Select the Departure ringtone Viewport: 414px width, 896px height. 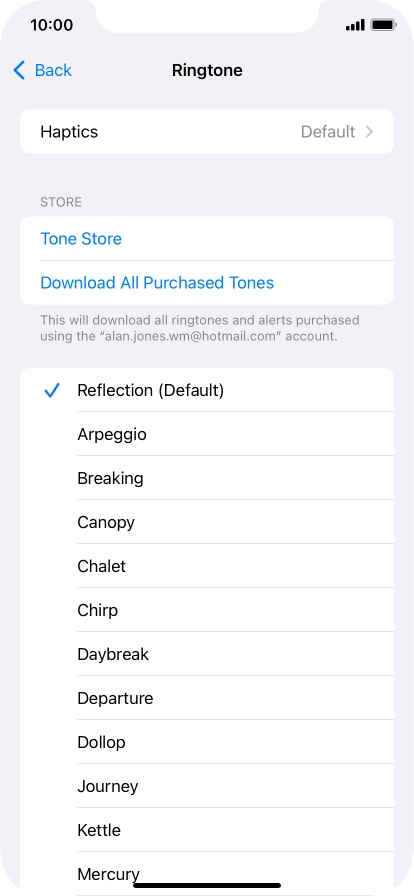coord(207,698)
